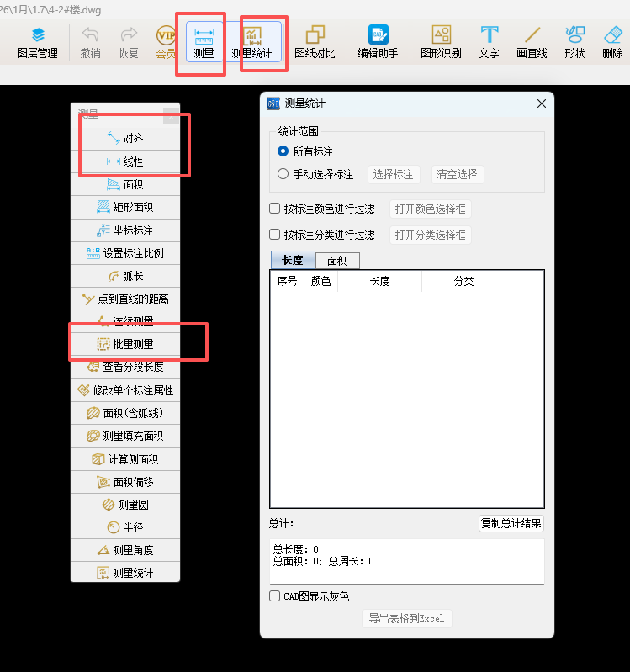Switch to the 面积 tab
Screen dimensions: 630x672
(336, 261)
